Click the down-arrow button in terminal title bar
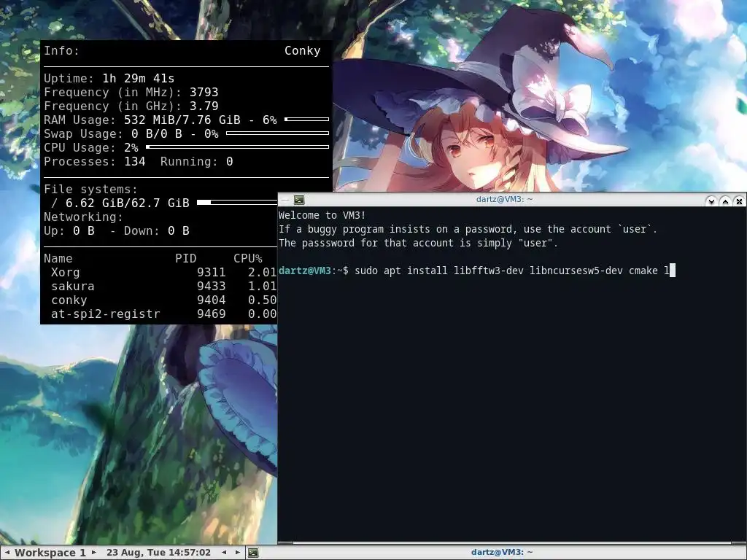The width and height of the screenshot is (747, 560). pyautogui.click(x=711, y=201)
